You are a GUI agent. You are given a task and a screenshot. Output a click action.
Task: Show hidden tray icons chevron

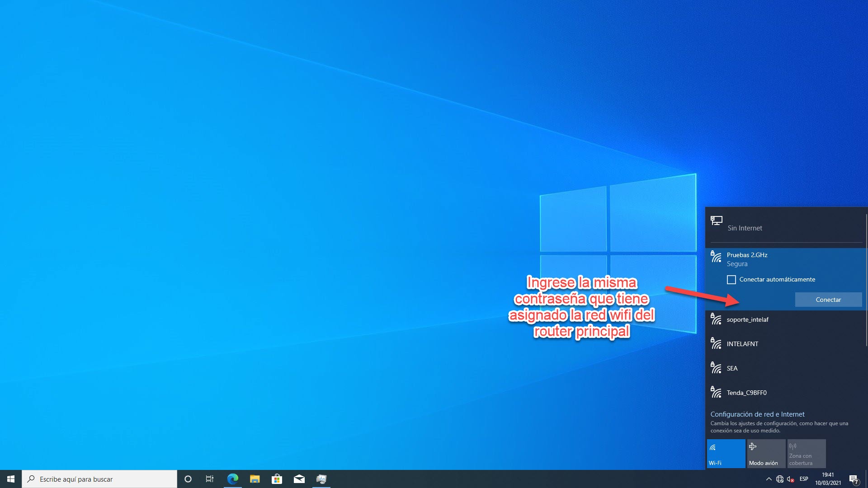tap(769, 479)
